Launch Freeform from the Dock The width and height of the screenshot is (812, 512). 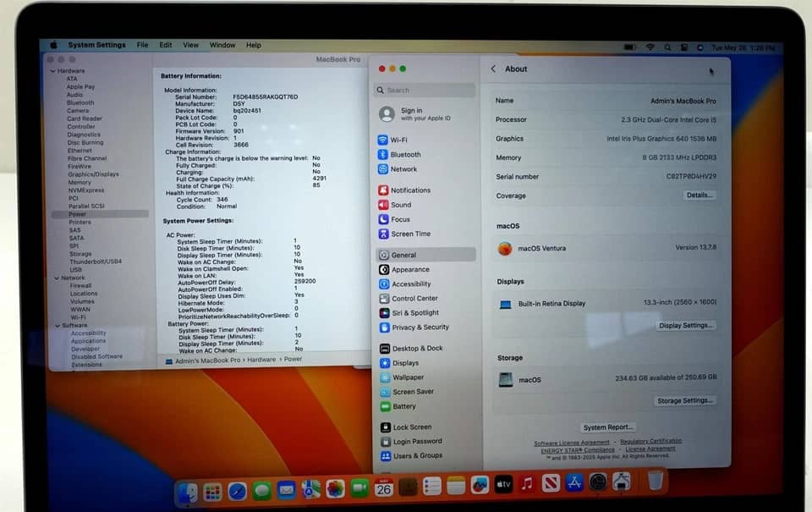pyautogui.click(x=480, y=485)
